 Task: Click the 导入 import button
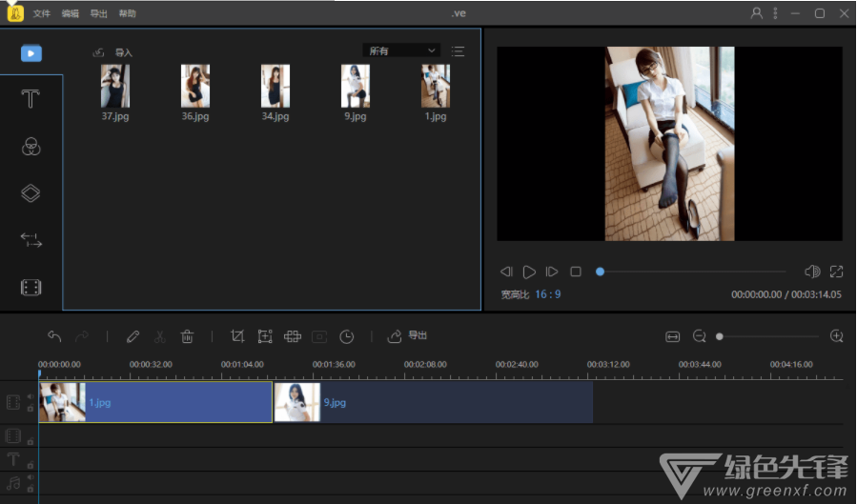click(x=113, y=52)
